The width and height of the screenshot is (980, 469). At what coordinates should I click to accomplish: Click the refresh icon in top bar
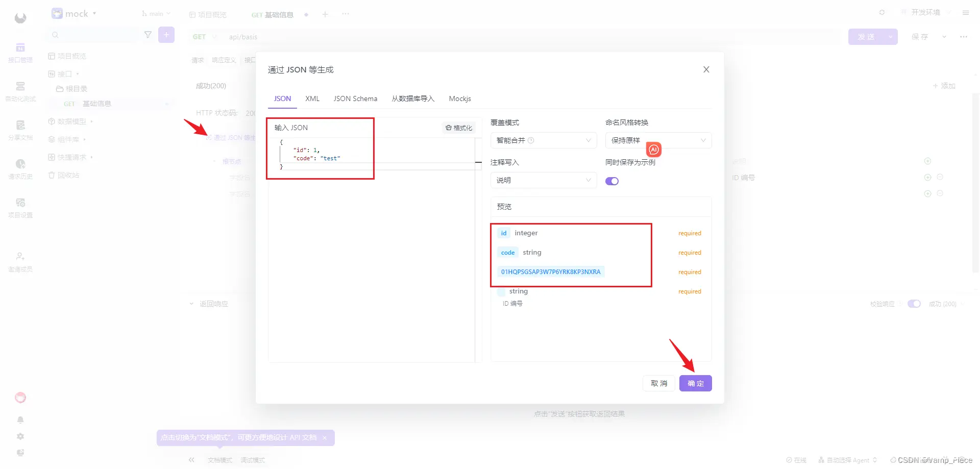point(882,12)
